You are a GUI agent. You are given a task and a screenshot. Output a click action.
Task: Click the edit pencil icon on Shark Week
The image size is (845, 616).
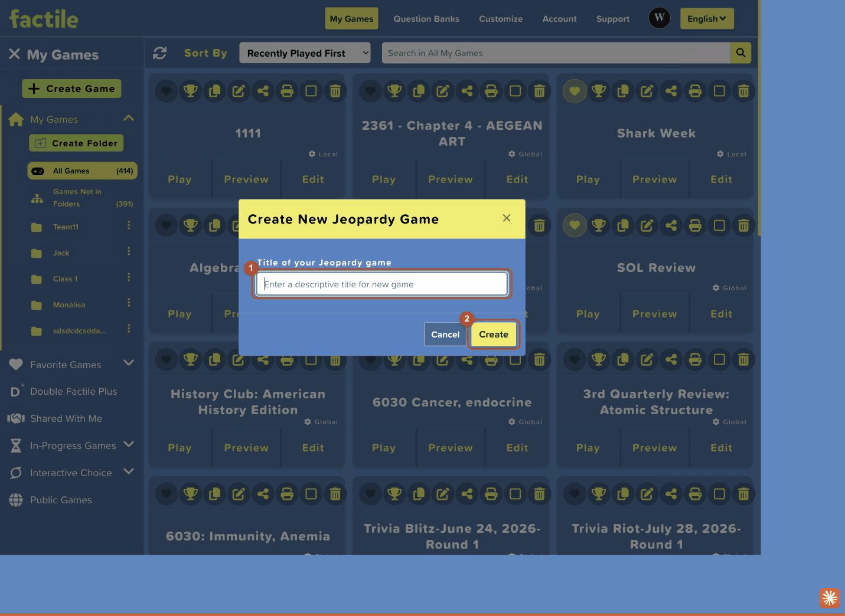pos(647,91)
